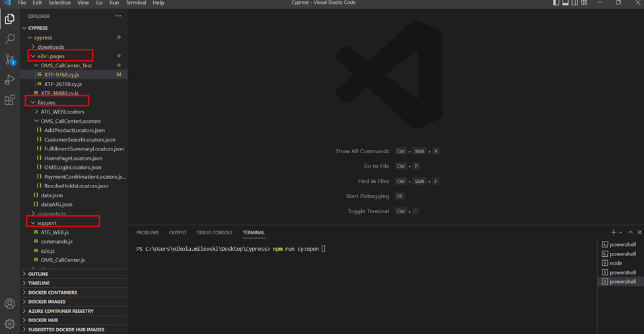The image size is (644, 334).
Task: Switch to the Problems tab
Action: 147,232
